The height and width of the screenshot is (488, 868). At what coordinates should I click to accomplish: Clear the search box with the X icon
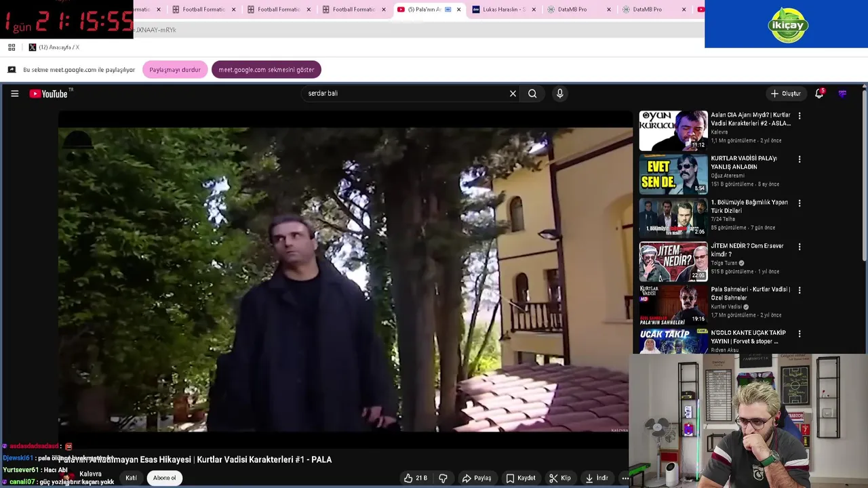[x=513, y=94]
